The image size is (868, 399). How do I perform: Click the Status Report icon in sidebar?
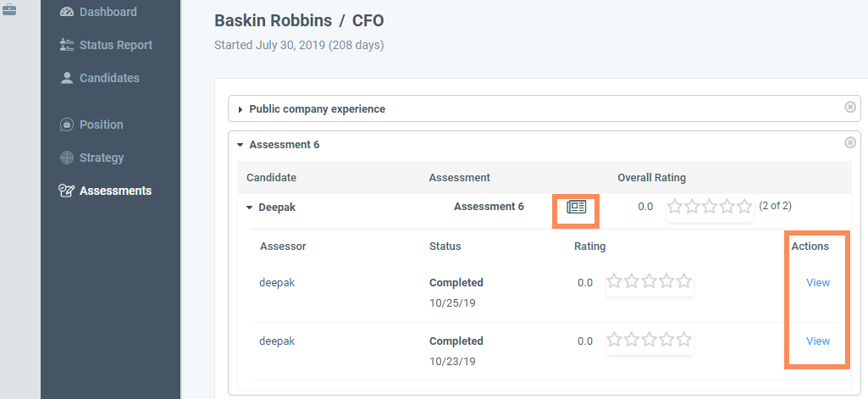(x=67, y=45)
